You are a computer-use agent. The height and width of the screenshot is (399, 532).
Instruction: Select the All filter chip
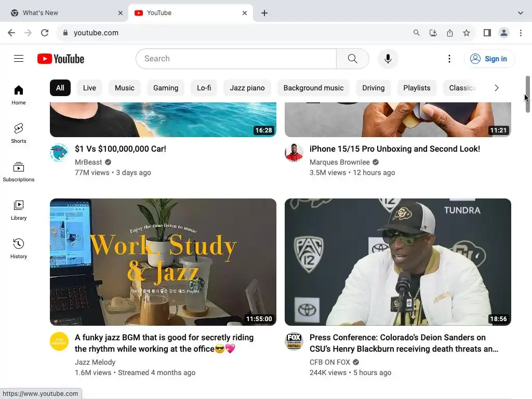(60, 88)
